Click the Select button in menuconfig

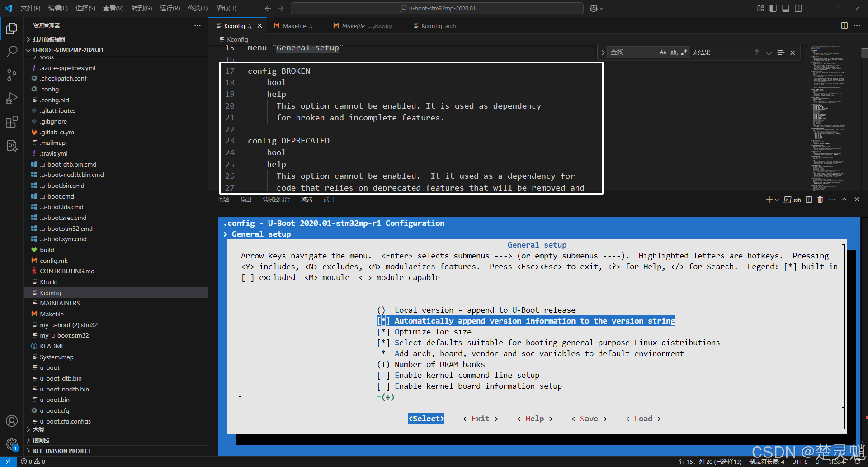click(426, 419)
